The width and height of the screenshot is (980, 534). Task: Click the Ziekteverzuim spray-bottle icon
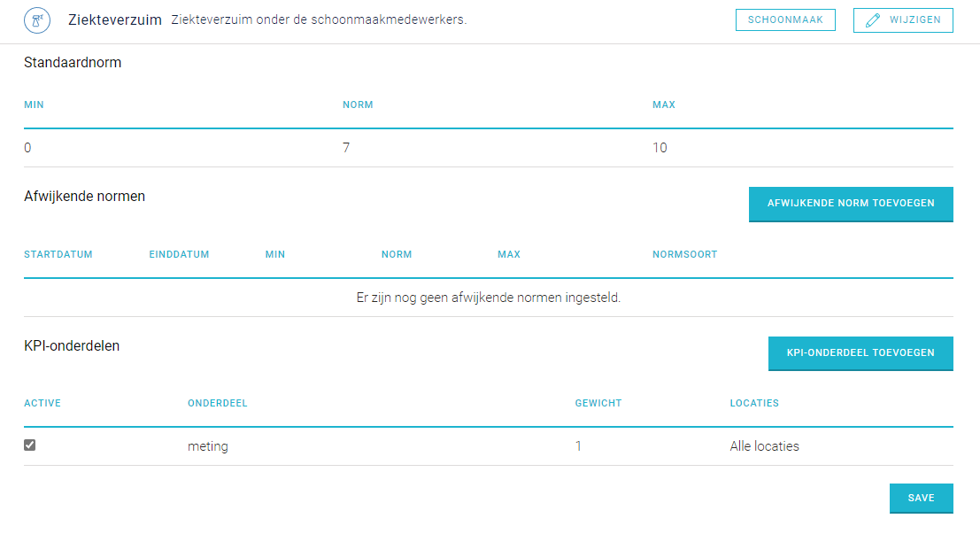pyautogui.click(x=37, y=20)
